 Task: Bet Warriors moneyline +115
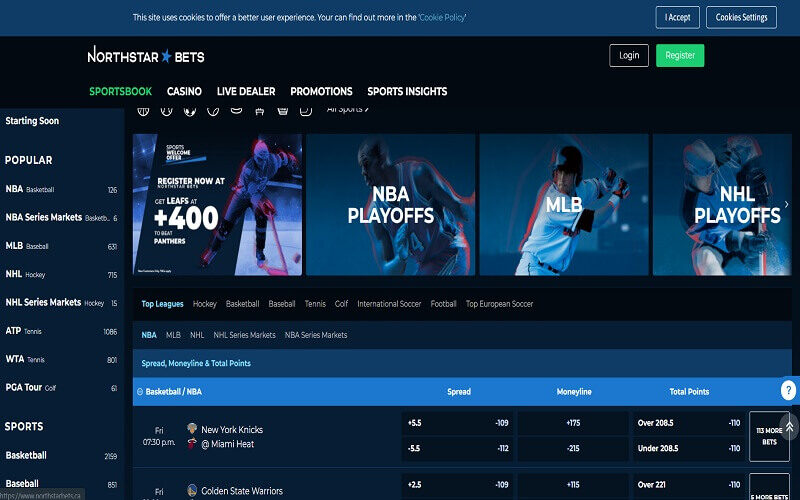[573, 485]
